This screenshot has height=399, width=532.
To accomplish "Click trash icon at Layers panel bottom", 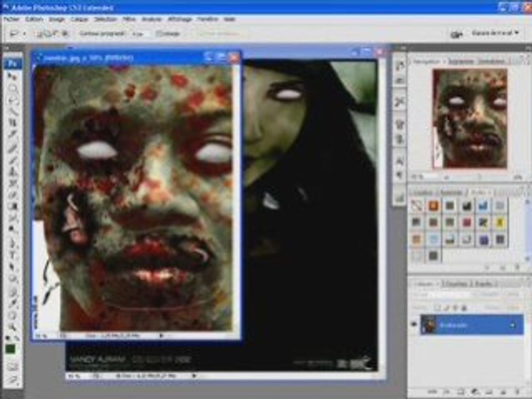I will pyautogui.click(x=517, y=392).
